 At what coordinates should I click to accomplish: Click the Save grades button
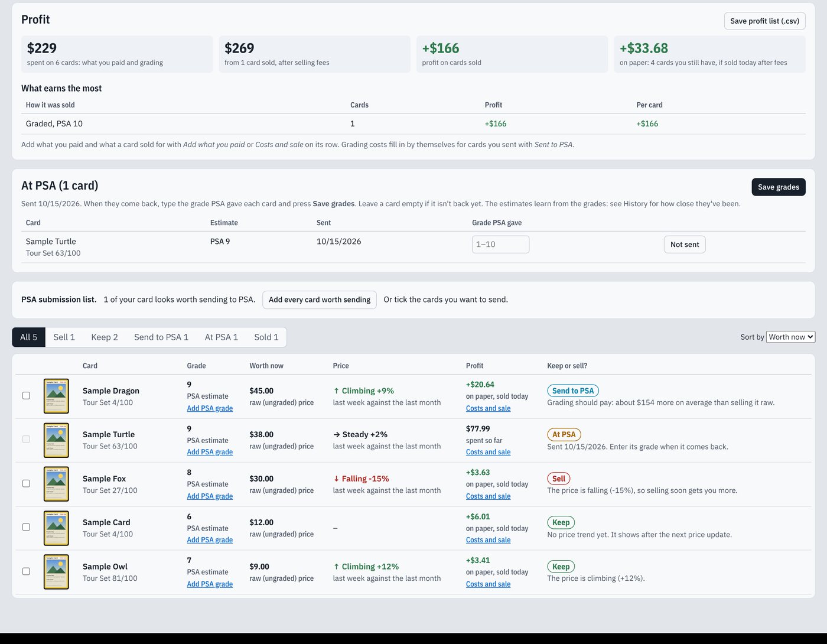click(779, 187)
